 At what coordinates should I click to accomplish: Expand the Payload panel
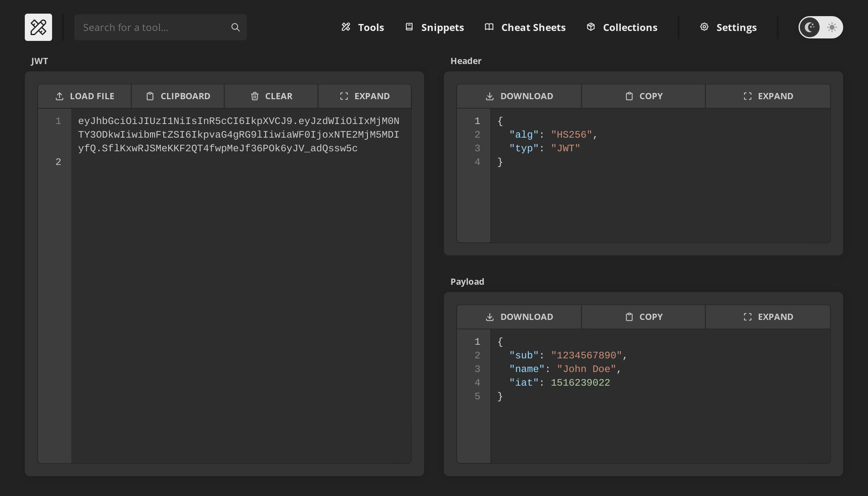(768, 317)
